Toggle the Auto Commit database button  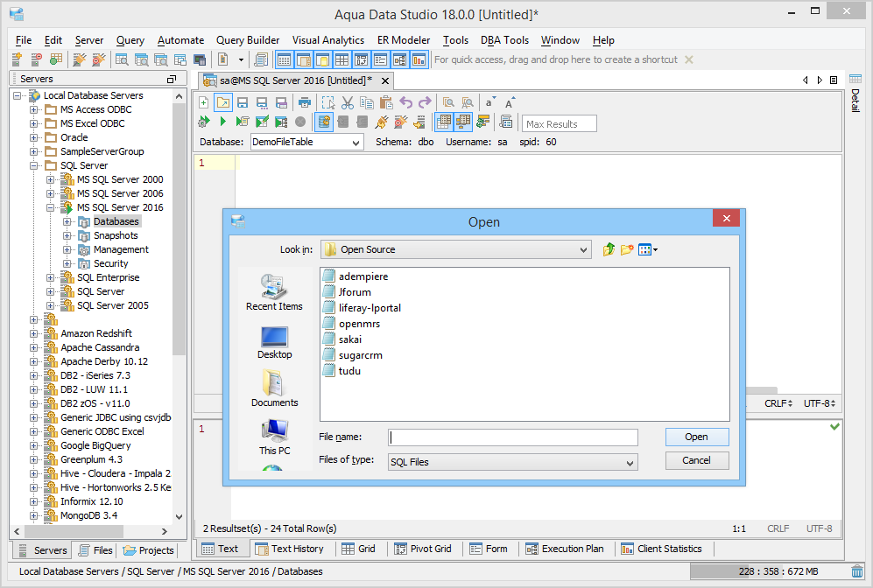pyautogui.click(x=323, y=122)
